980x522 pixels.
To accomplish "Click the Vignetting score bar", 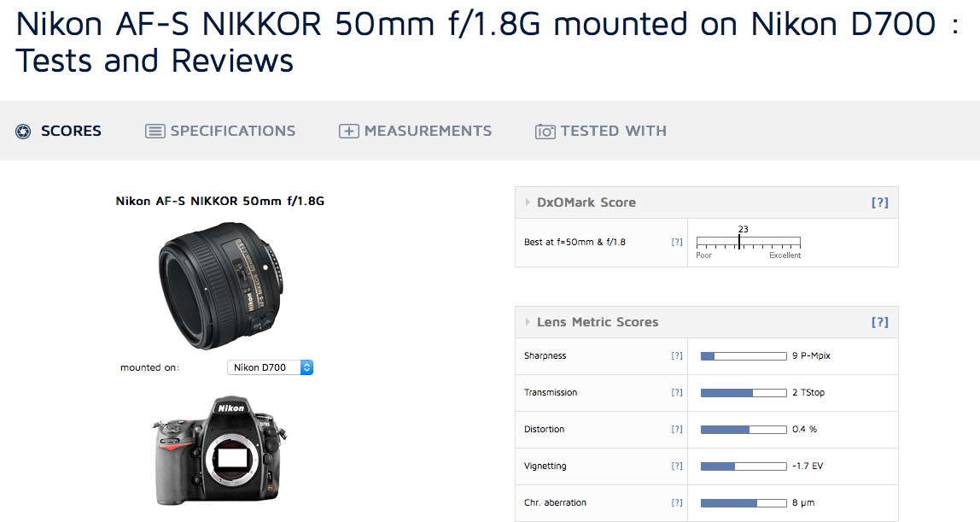I will [744, 466].
